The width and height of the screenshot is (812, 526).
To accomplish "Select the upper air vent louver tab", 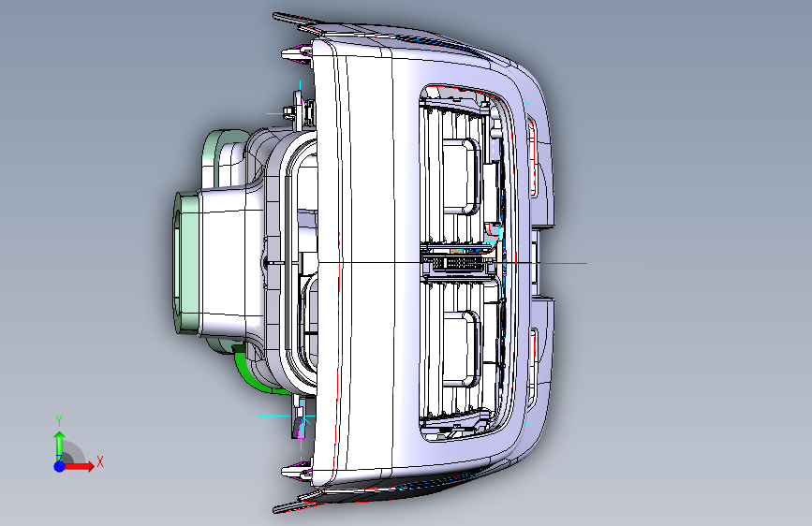I will pos(462,176).
